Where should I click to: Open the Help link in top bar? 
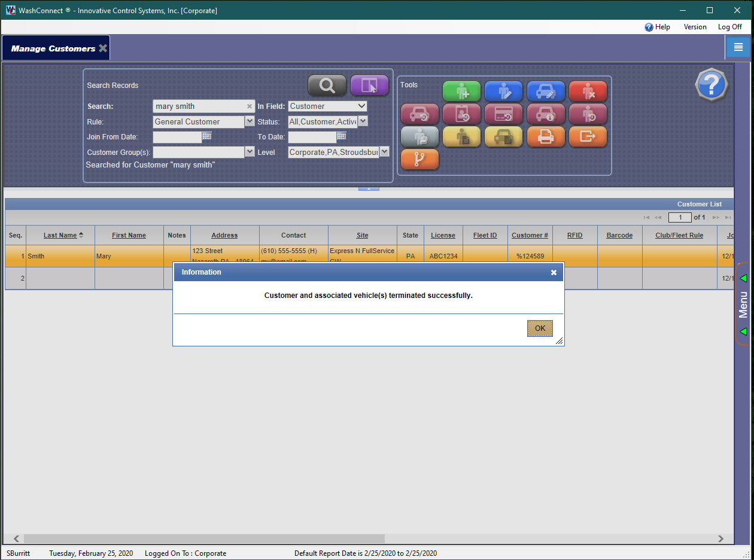[657, 27]
